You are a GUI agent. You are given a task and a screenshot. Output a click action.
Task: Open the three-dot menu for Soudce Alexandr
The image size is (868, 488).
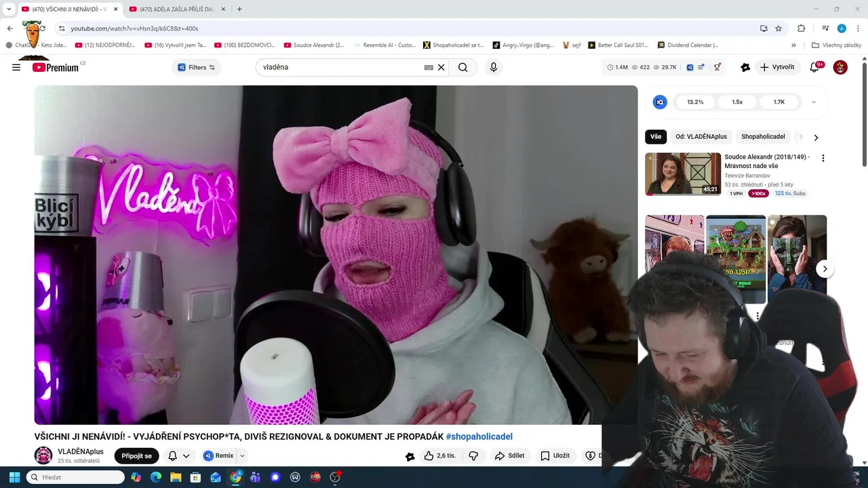[823, 158]
